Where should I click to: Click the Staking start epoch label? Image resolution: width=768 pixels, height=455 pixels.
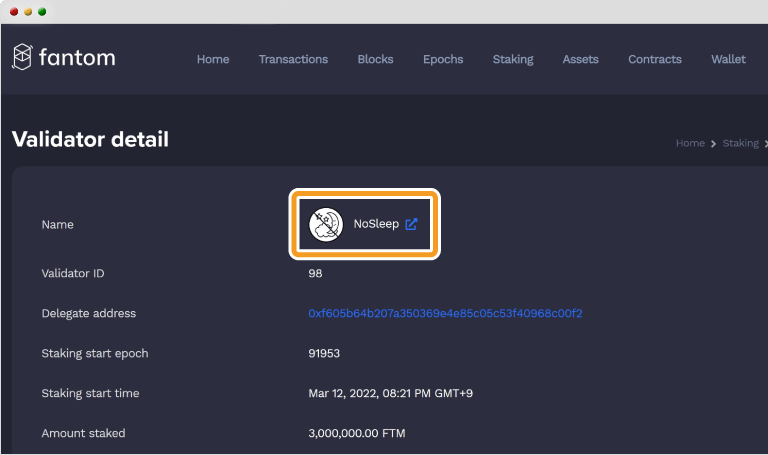coord(95,354)
